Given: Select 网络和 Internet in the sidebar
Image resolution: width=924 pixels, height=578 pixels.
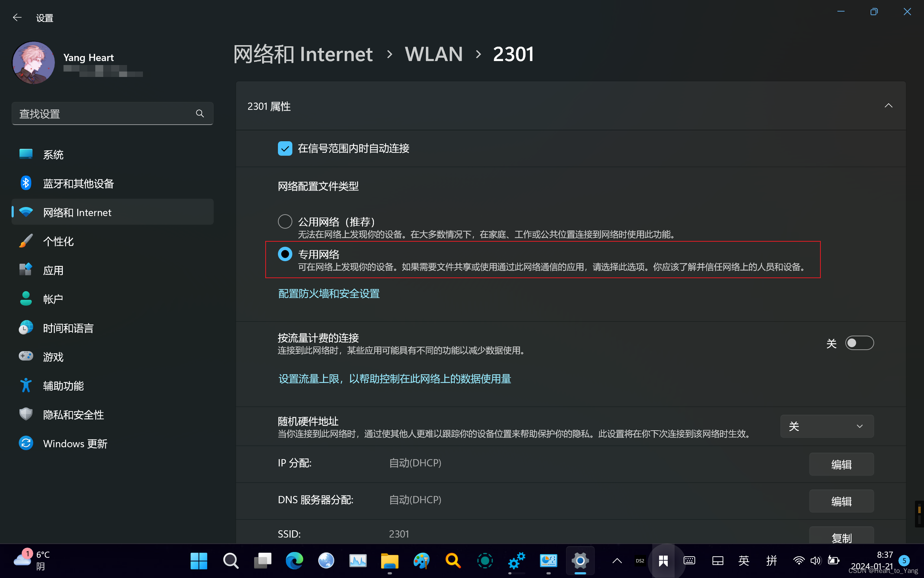Looking at the screenshot, I should coord(112,212).
